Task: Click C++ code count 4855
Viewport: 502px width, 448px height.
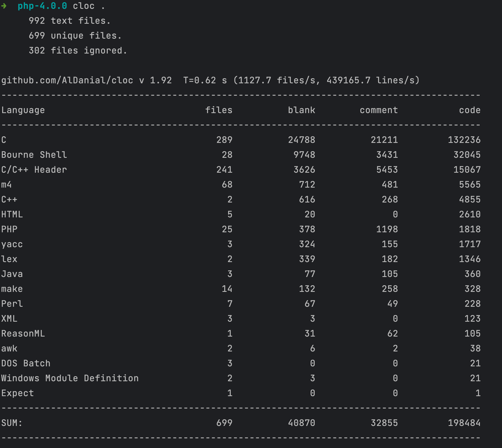Action: click(x=470, y=199)
